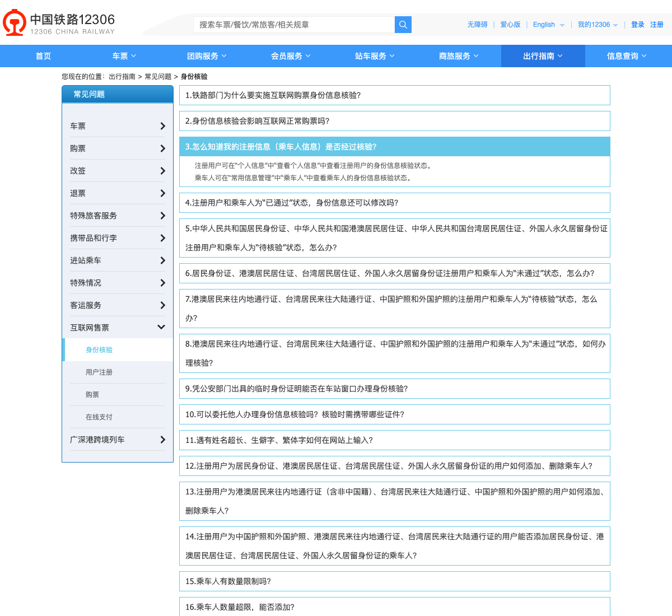Viewport: 672px width, 616px height.
Task: Open the 无障碍 accessibility link
Action: click(x=477, y=25)
